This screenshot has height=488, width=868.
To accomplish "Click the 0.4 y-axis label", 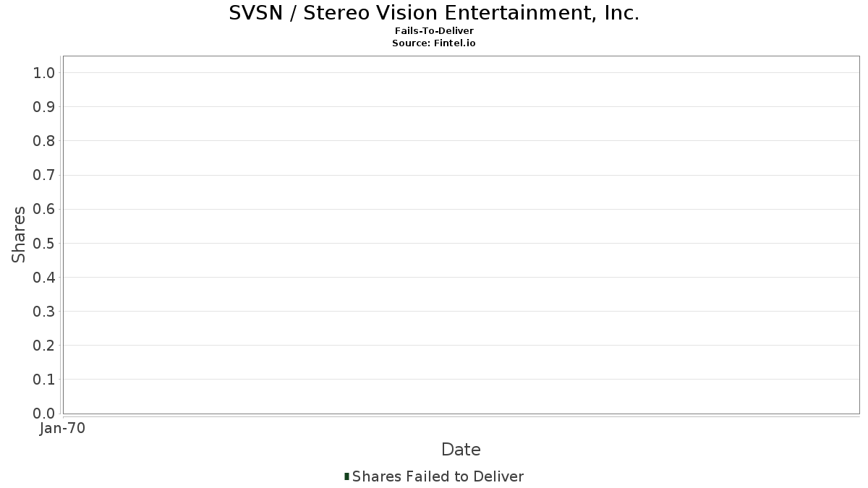I will pos(43,278).
